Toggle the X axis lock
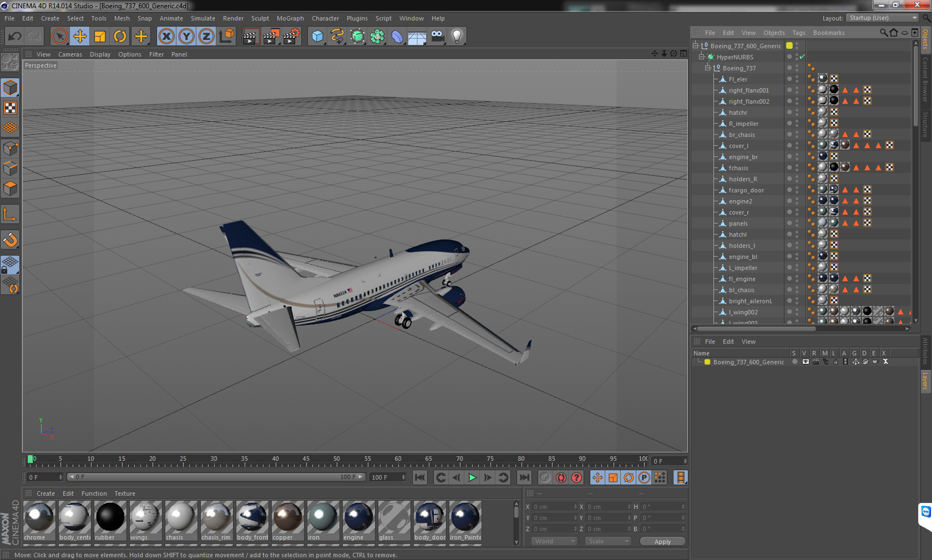932x560 pixels. tap(166, 37)
